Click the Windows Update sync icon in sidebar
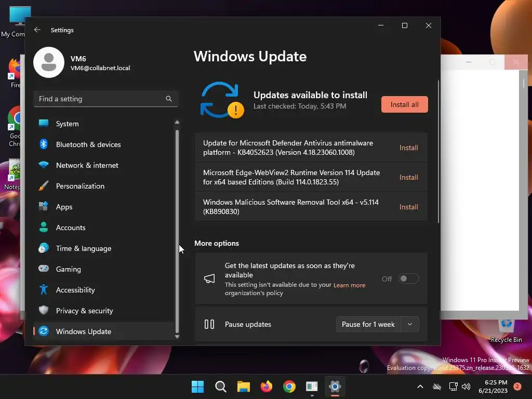Screen dimensions: 532x399 pos(44,331)
